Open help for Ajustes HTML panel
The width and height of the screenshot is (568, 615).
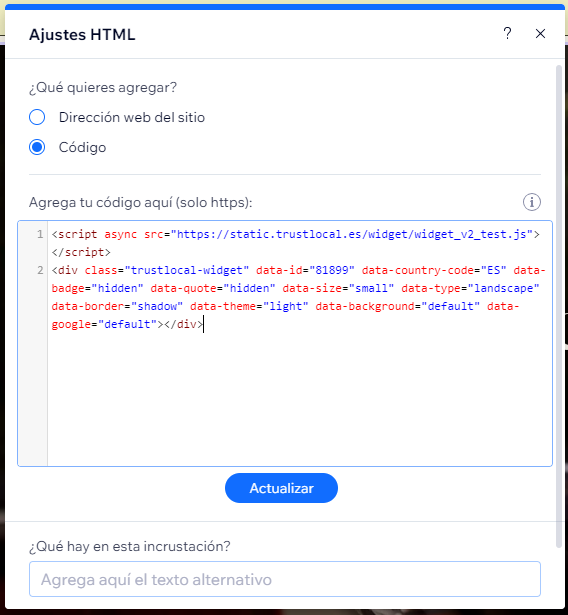pos(507,33)
